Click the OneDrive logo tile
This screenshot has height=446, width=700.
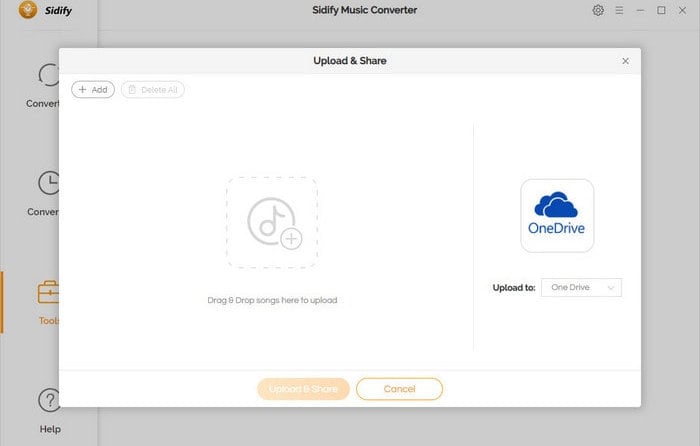click(x=557, y=216)
